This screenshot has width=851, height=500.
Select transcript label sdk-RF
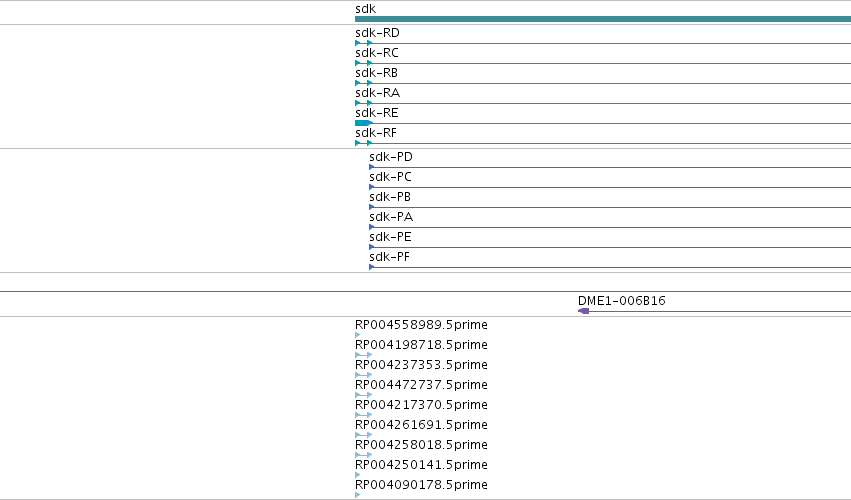point(376,133)
